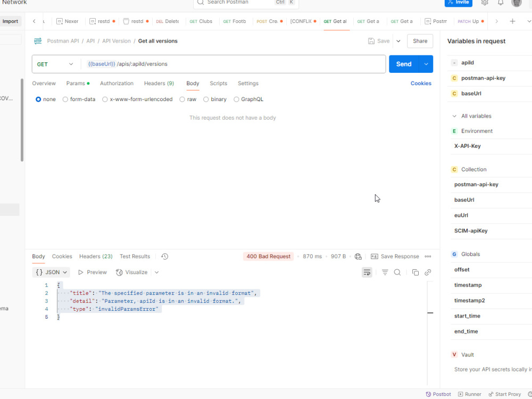The image size is (532, 399).
Task: Open Postbot in status bar
Action: pos(438,394)
